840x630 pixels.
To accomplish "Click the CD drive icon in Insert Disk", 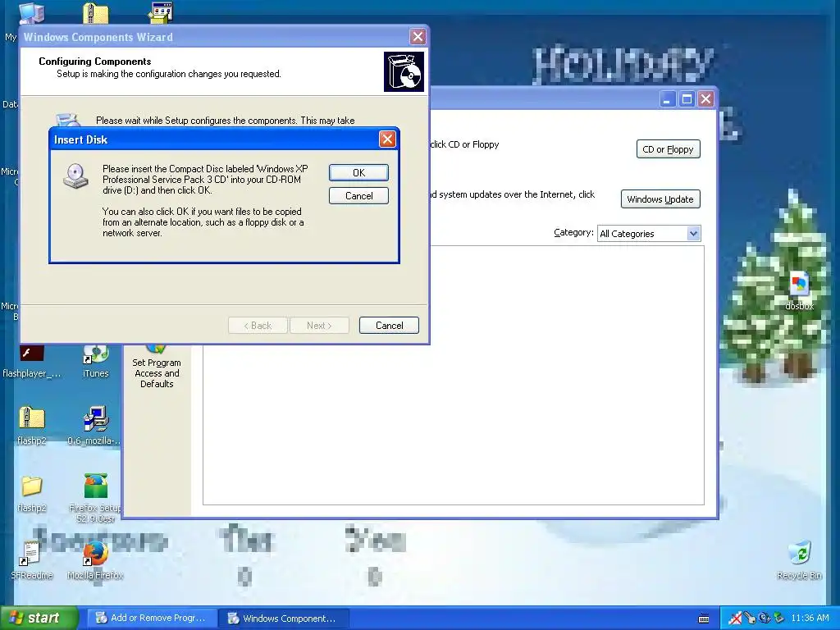I will 75,176.
